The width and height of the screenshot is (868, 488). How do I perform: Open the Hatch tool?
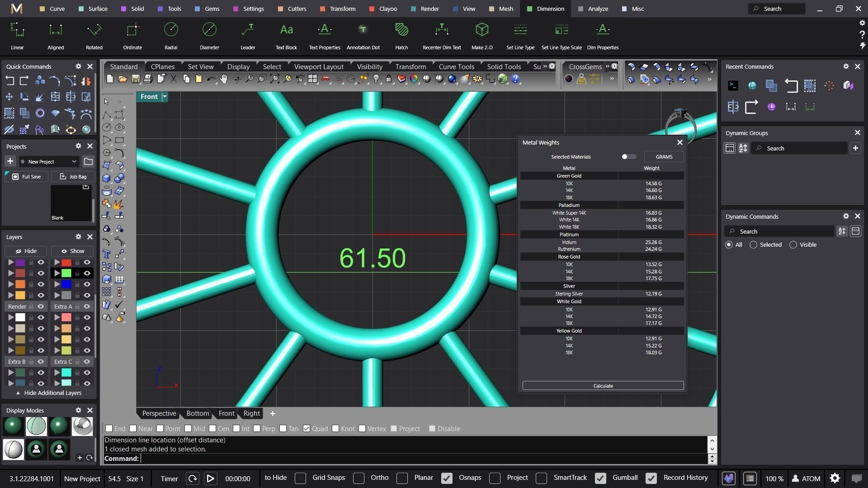401,36
